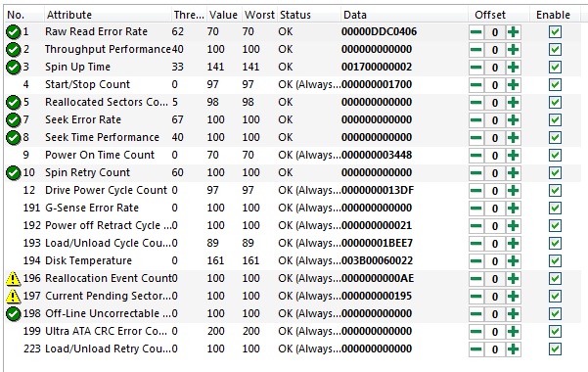Increase offset for Power On Time Count
The height and width of the screenshot is (372, 588).
[x=513, y=156]
